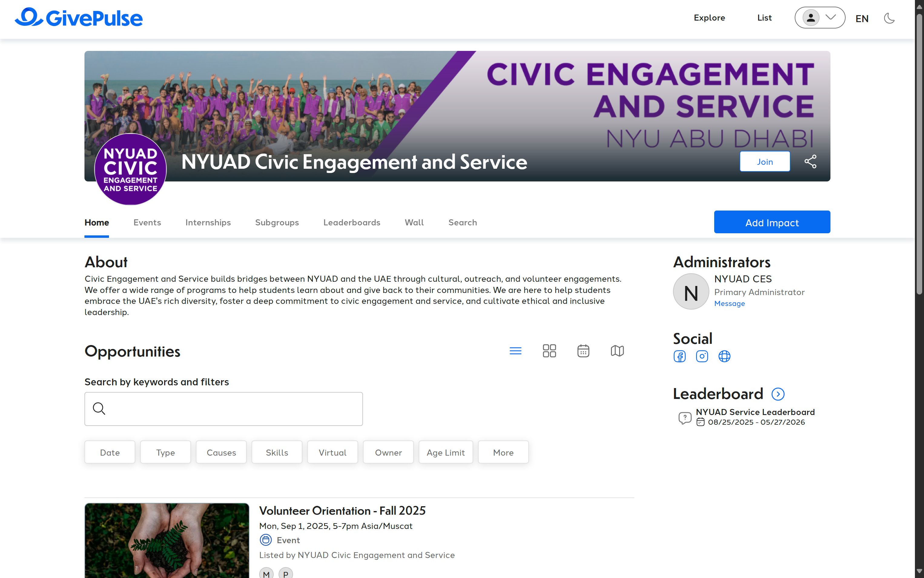The width and height of the screenshot is (924, 578).
Task: Show opportunities in calendar view
Action: [x=583, y=350]
